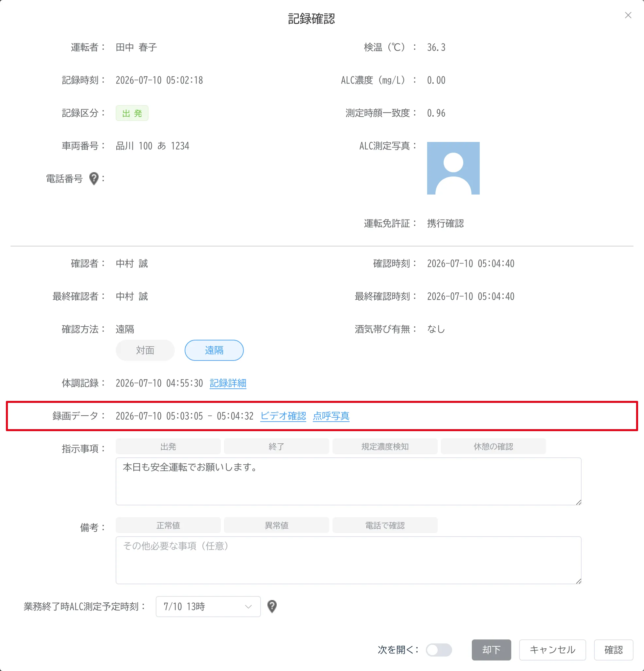Insert the 規定濃度検知 instruction preset
644x671 pixels.
(x=385, y=447)
